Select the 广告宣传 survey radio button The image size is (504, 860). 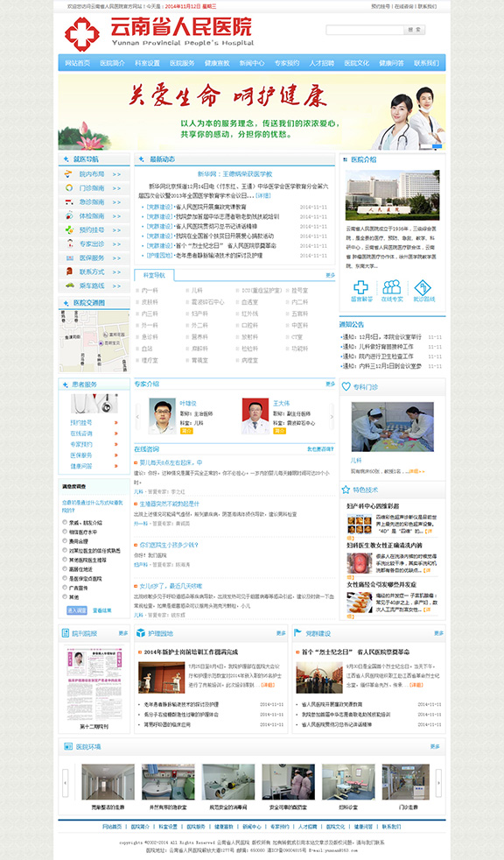65,588
